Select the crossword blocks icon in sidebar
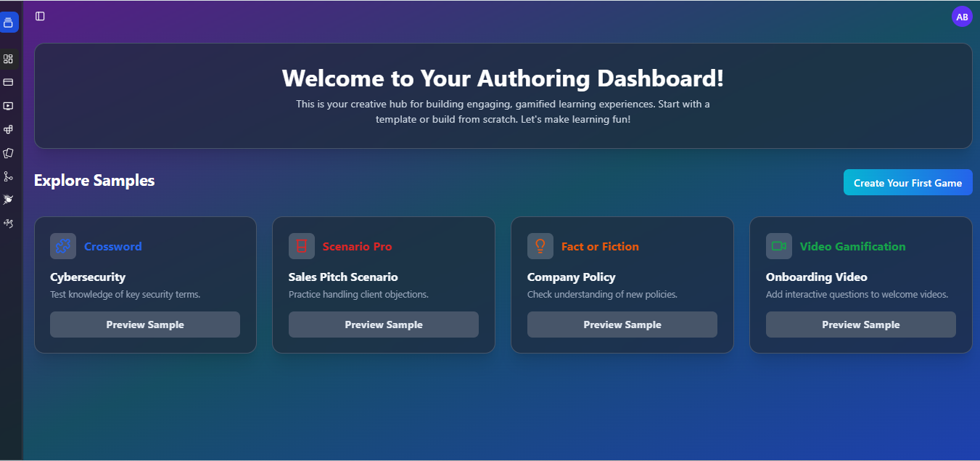This screenshot has width=980, height=461. 9,129
